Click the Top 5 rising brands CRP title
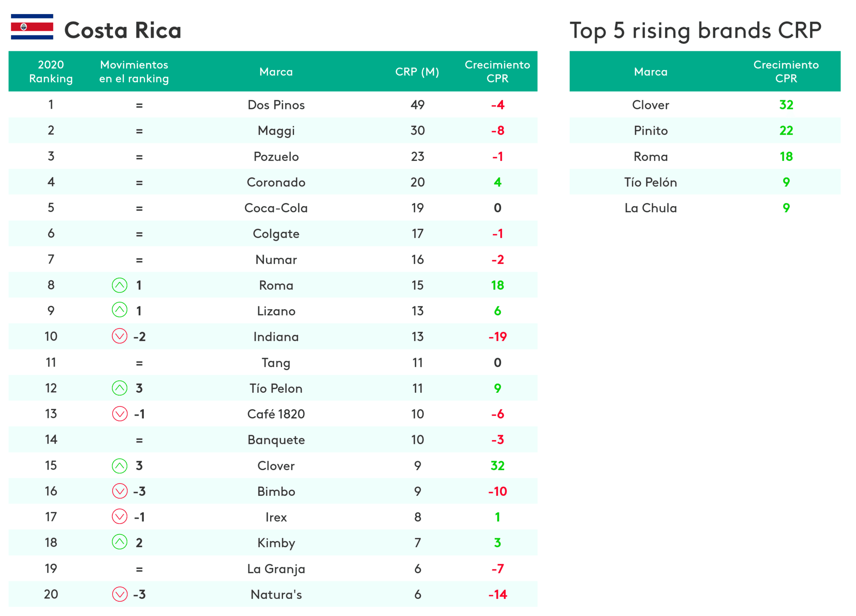 695,31
